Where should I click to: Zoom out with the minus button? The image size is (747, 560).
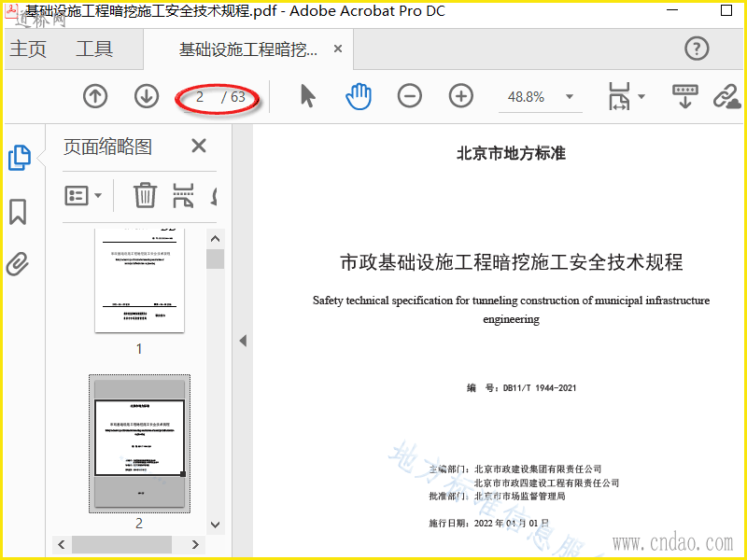click(410, 96)
